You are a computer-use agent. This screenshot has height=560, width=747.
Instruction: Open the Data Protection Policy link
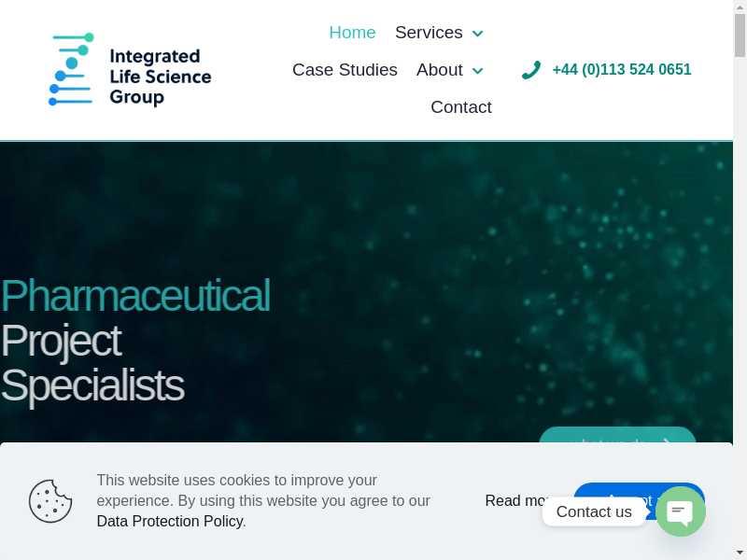[169, 522]
